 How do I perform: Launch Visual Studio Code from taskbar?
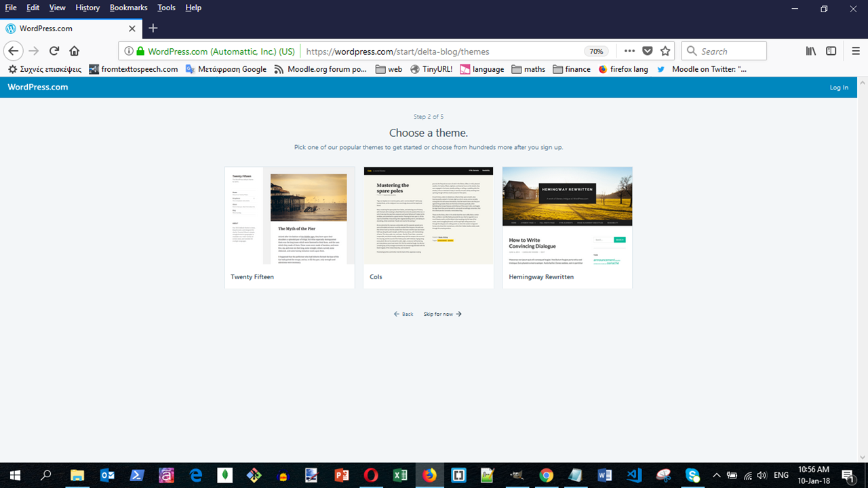(x=634, y=475)
